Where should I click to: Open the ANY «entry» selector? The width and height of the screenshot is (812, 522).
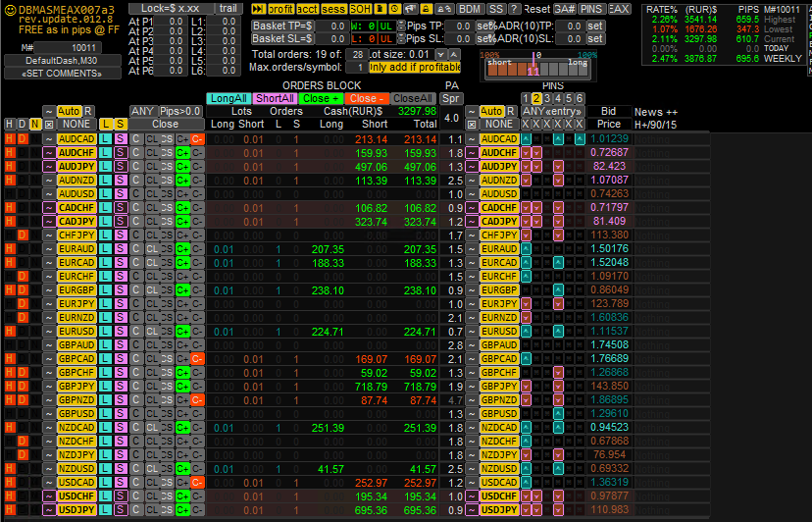point(552,112)
